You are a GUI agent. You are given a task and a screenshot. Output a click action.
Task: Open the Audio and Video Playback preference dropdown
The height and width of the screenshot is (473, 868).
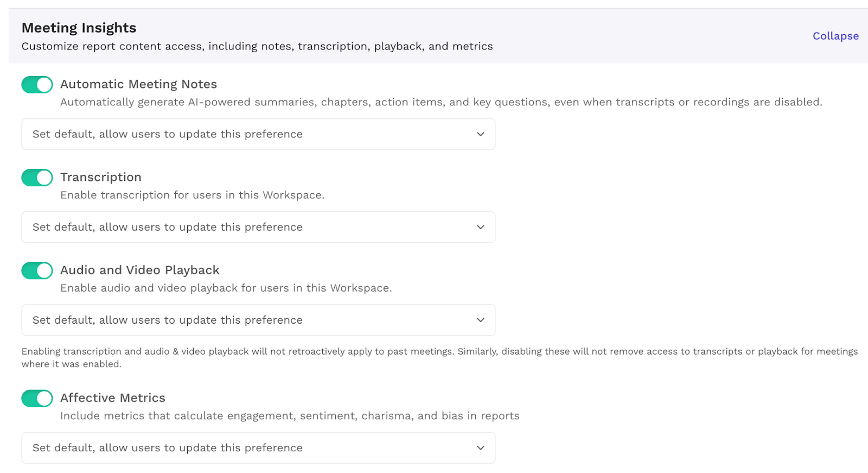coord(258,320)
